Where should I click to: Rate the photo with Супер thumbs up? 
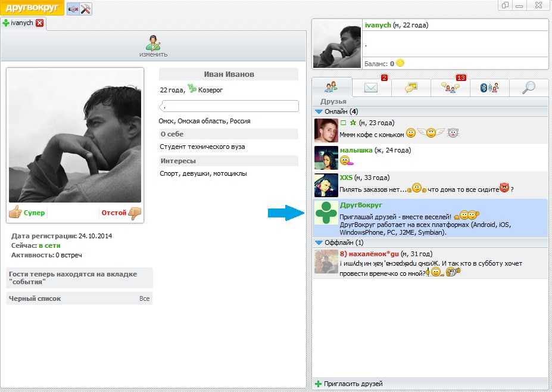point(27,213)
